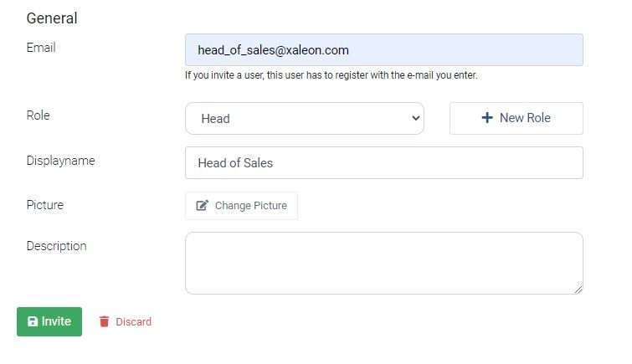Click the pencil edit icon on Change Picture
Screen dimensions: 632x364
[x=202, y=206]
